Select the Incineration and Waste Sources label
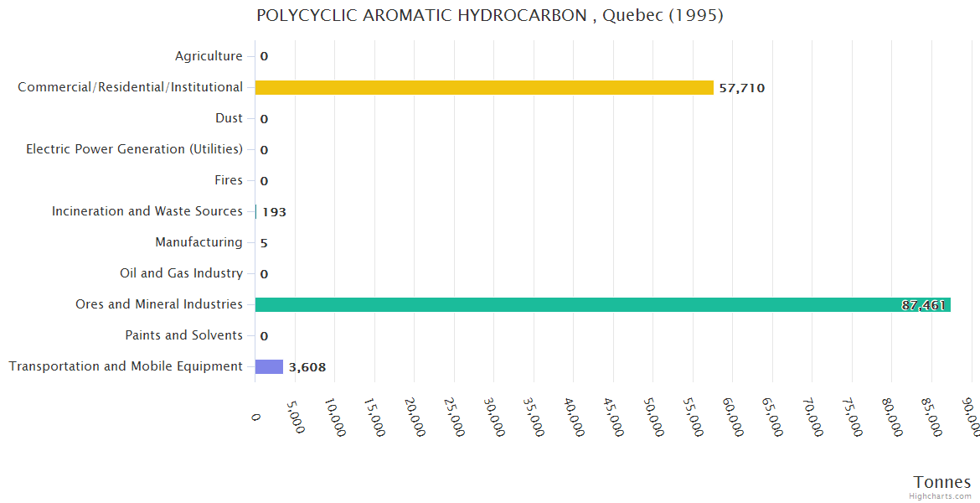This screenshot has height=503, width=980. (x=147, y=211)
